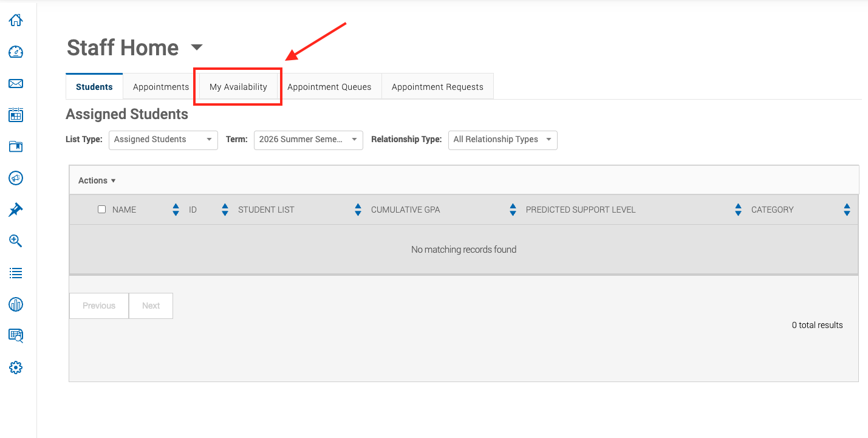868x438 pixels.
Task: Open the bookmarked folder icon
Action: click(x=16, y=146)
